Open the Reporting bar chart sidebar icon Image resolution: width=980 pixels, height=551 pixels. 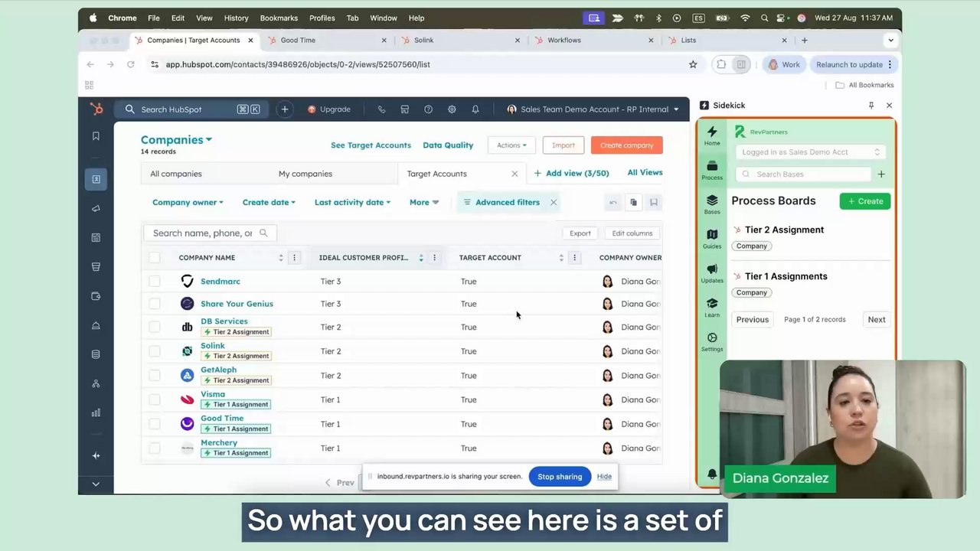coord(96,412)
